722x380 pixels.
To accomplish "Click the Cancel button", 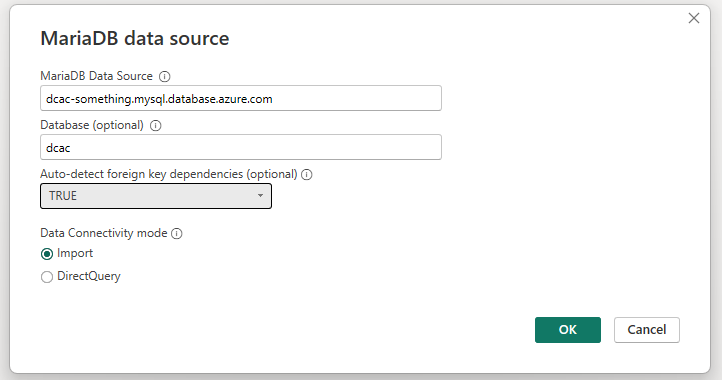I will pos(646,330).
